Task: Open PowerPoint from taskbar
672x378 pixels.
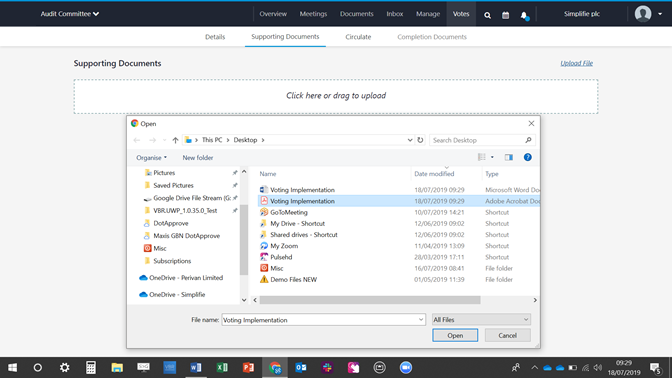Action: click(248, 368)
